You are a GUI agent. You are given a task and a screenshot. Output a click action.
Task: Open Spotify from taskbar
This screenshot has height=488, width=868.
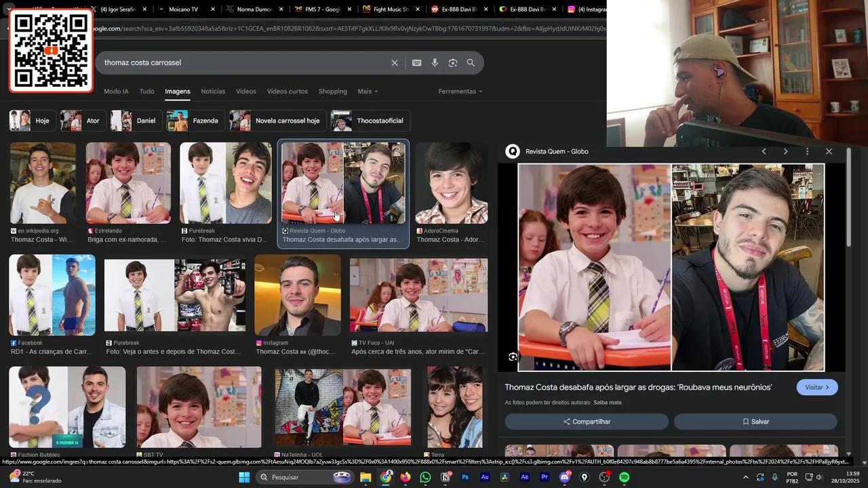pos(624,477)
